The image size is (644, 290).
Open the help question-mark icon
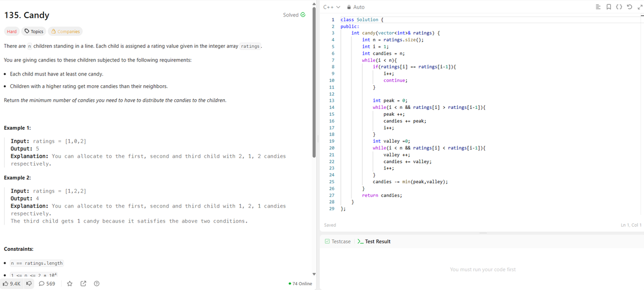tap(97, 283)
